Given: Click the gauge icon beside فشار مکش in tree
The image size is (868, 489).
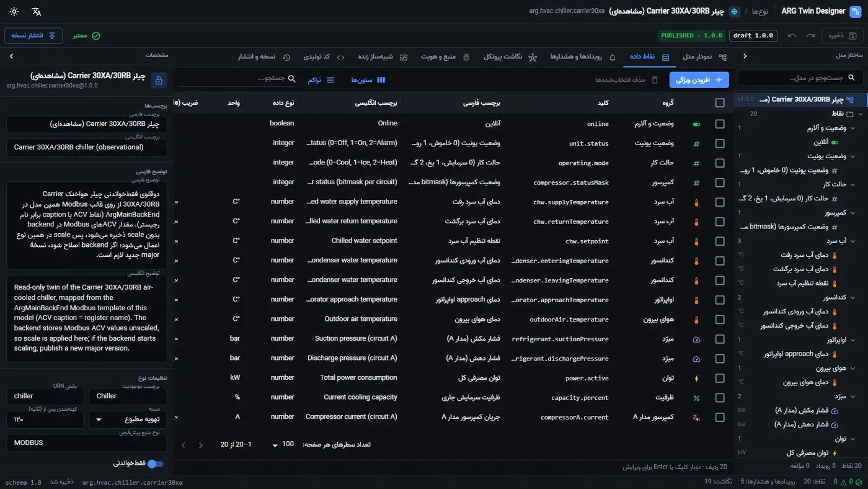Looking at the screenshot, I should [834, 410].
